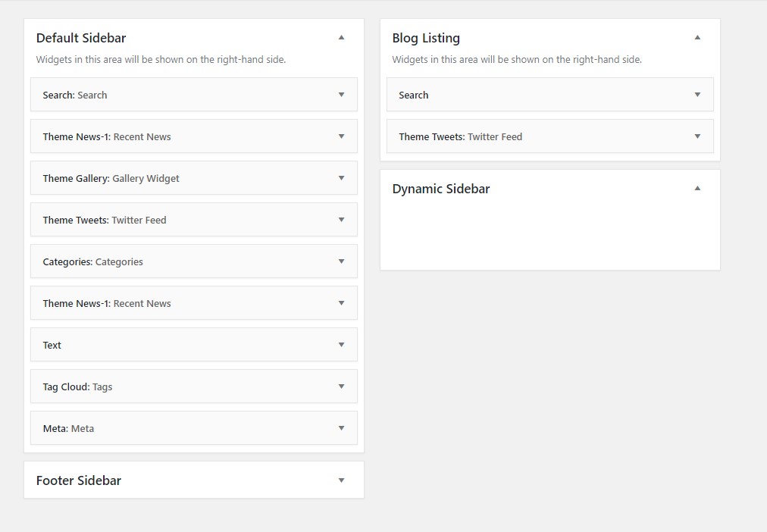The height and width of the screenshot is (532, 767).
Task: Click the Categories widget's arrow icon
Action: (341, 261)
